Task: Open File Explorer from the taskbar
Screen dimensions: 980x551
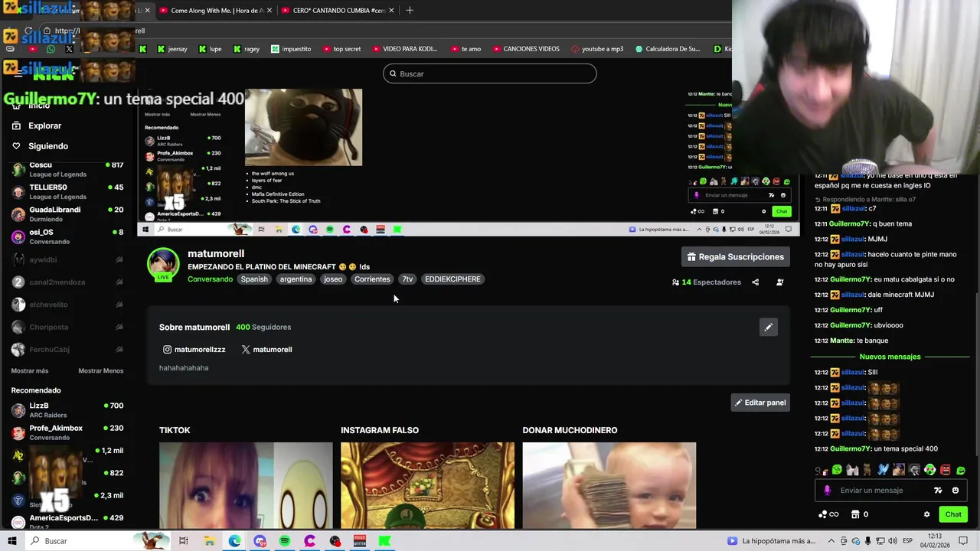Action: (209, 541)
